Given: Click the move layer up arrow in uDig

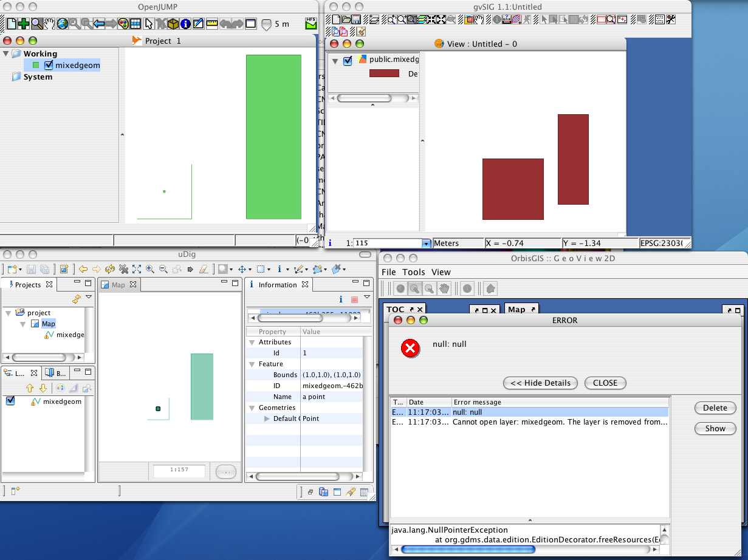Looking at the screenshot, I should pos(29,388).
